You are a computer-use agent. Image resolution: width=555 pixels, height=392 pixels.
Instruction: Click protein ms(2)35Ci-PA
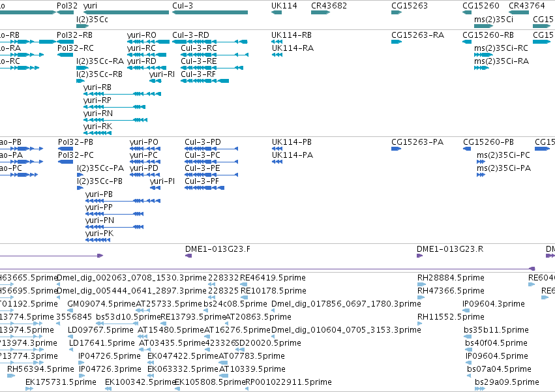pyautogui.click(x=481, y=175)
